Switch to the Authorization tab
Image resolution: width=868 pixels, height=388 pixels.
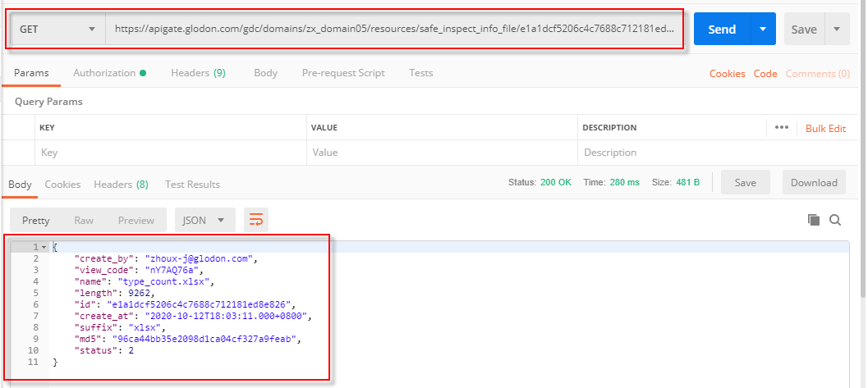(x=108, y=73)
